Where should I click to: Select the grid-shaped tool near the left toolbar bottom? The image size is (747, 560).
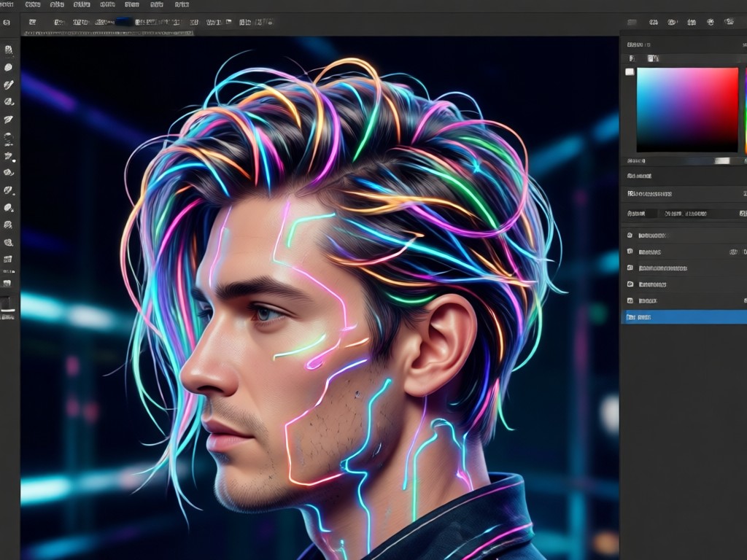tap(7, 260)
